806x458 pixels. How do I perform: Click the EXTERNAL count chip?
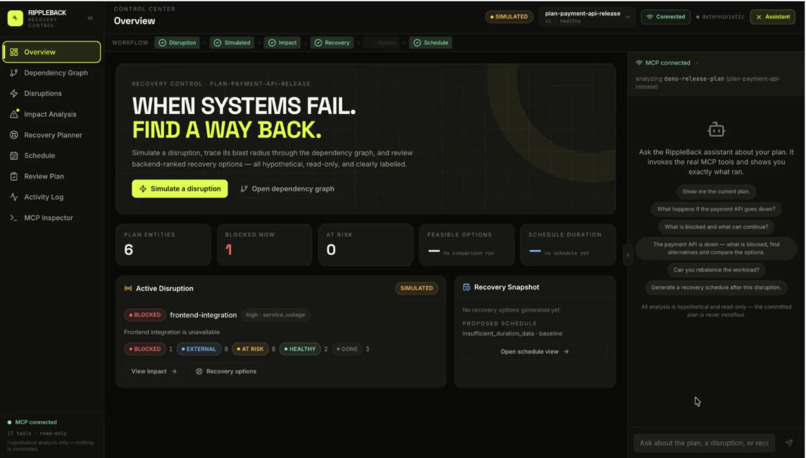[199, 349]
